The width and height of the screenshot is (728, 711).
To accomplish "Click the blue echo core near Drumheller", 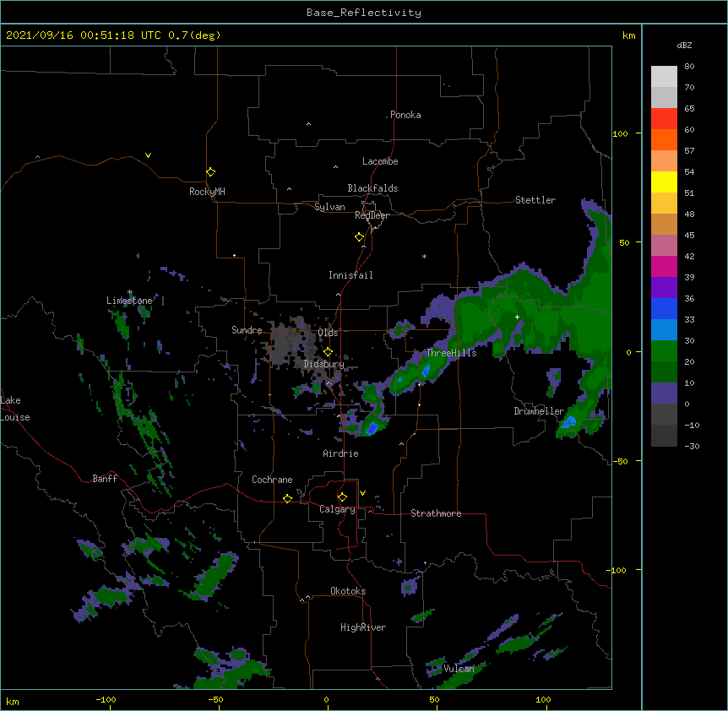I will click(568, 422).
